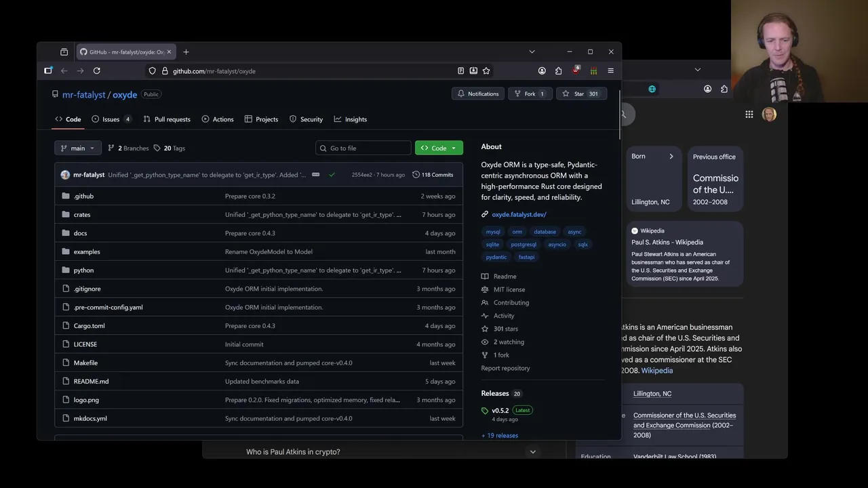Open the logo.png file
Screen dimensions: 868x488
pyautogui.click(x=86, y=400)
